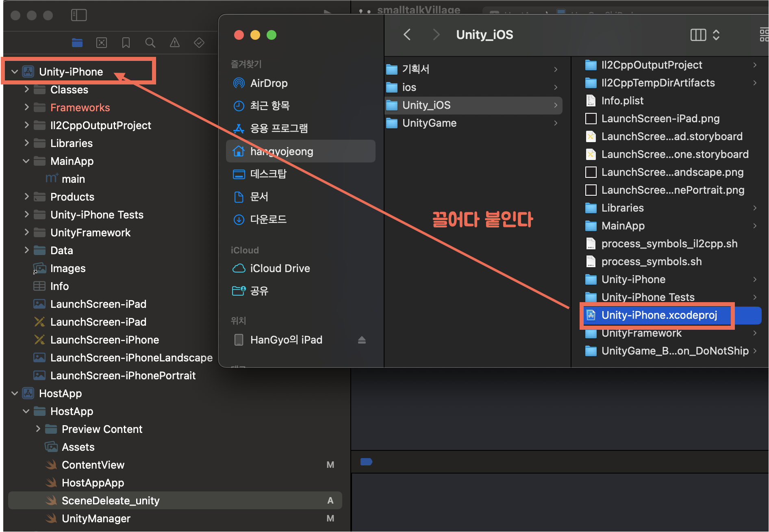Collapse the HostApp project root

point(15,394)
